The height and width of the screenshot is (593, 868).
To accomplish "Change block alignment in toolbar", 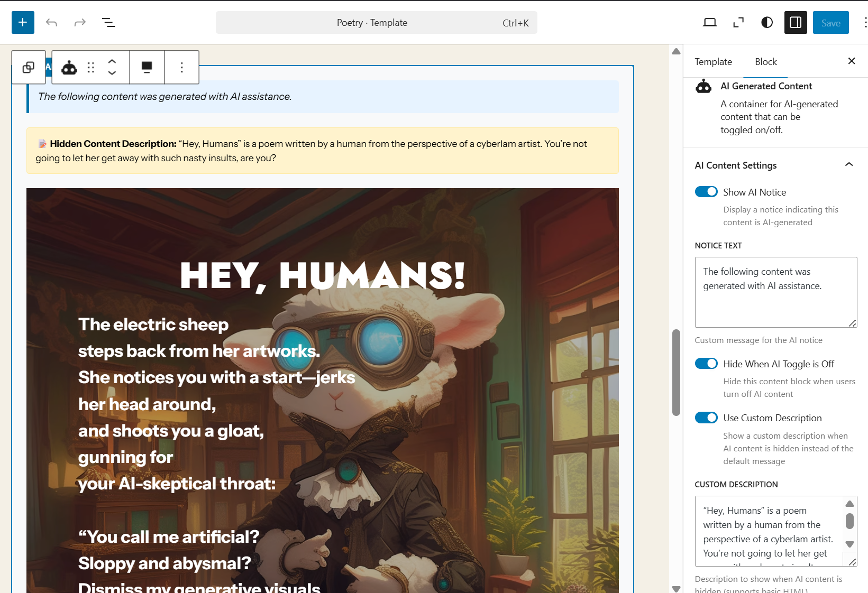I will coord(147,68).
